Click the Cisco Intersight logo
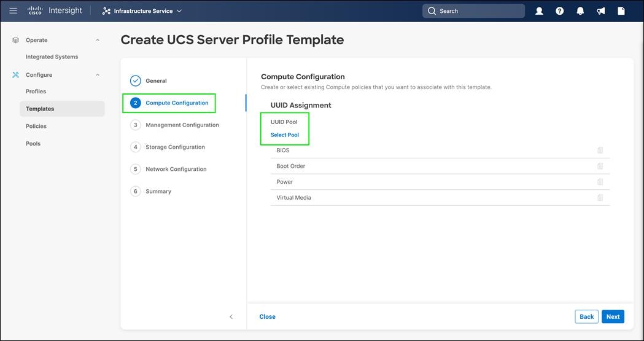 click(x=55, y=10)
